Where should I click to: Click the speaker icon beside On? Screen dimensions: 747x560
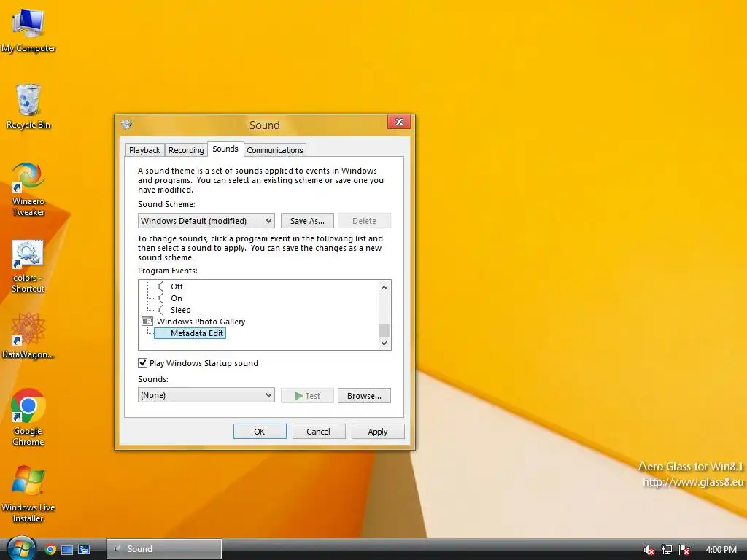pos(161,298)
